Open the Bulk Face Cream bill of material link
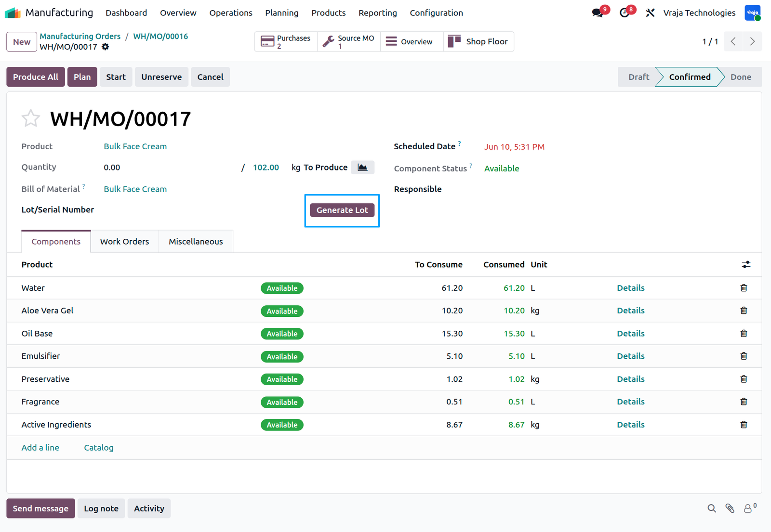771x532 pixels. [x=135, y=189]
